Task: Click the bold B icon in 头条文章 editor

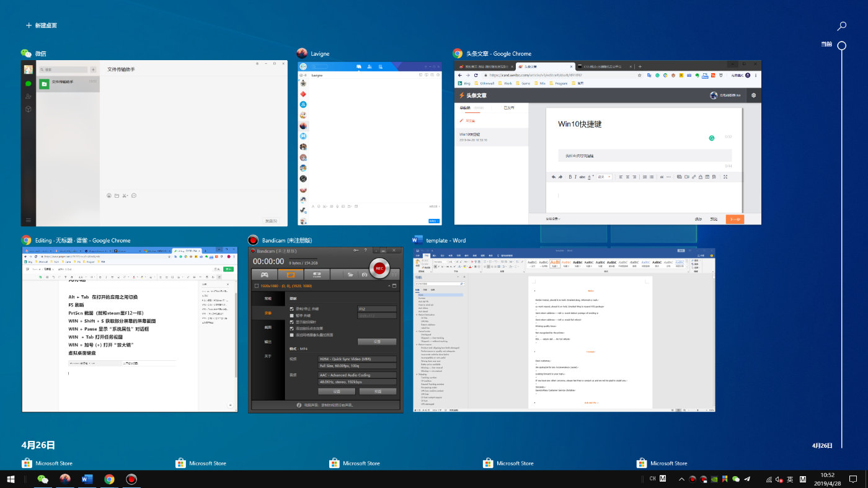Action: 570,177
